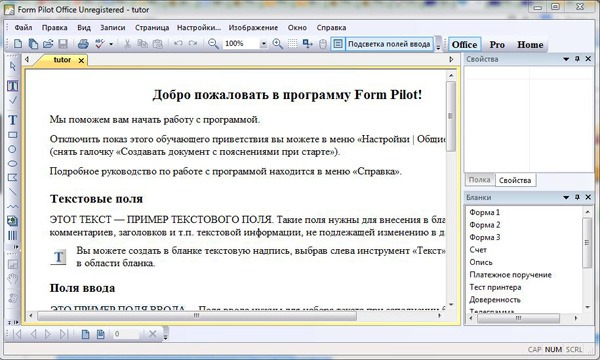Select the Text label tool
600x360 pixels.
pyautogui.click(x=13, y=120)
